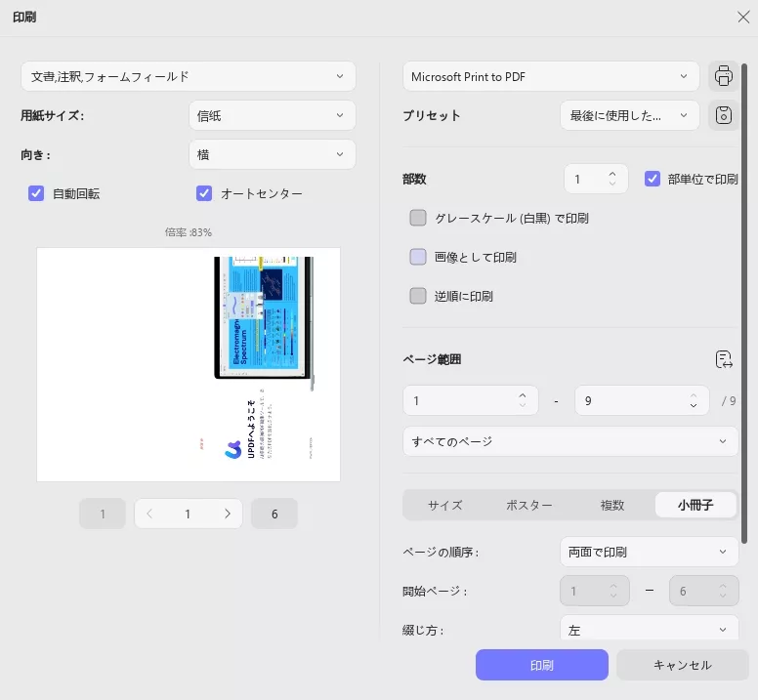Click the キャンセル button
Viewport: 758px width, 700px height.
(x=683, y=665)
